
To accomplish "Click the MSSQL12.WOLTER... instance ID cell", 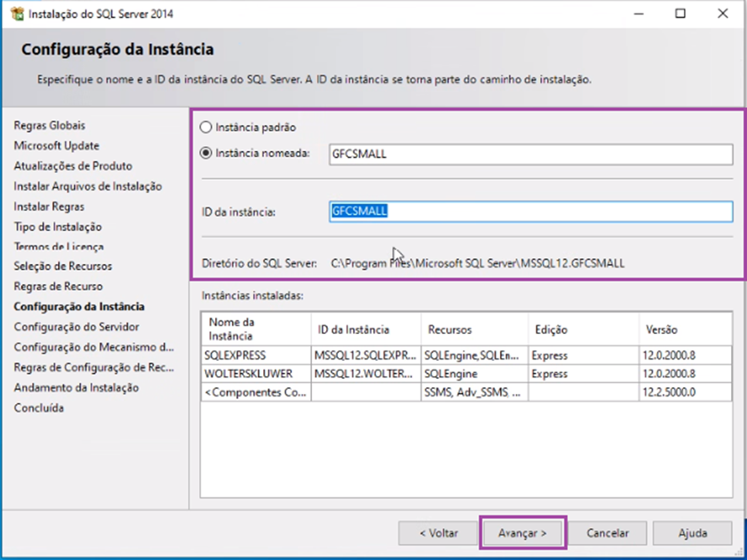I will click(x=366, y=374).
